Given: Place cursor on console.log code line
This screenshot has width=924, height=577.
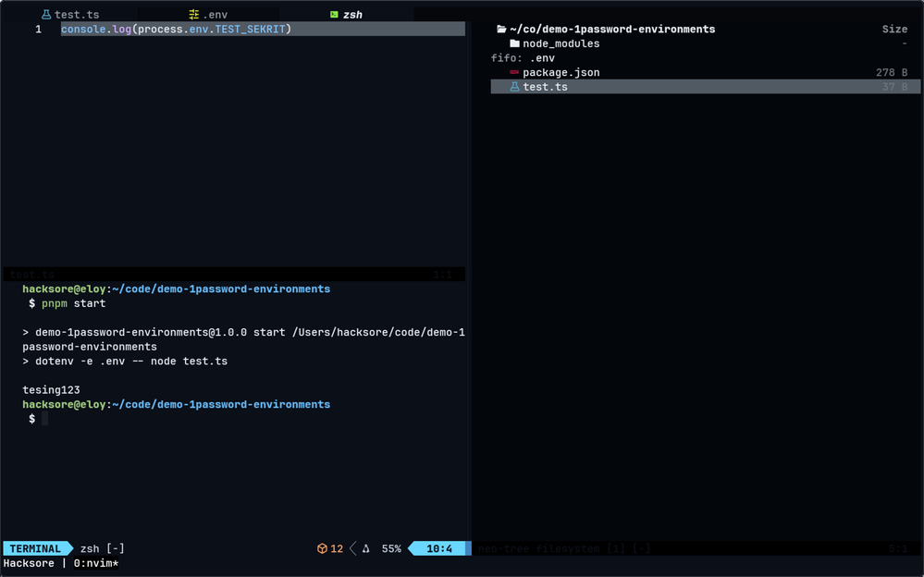Looking at the screenshot, I should click(x=176, y=30).
